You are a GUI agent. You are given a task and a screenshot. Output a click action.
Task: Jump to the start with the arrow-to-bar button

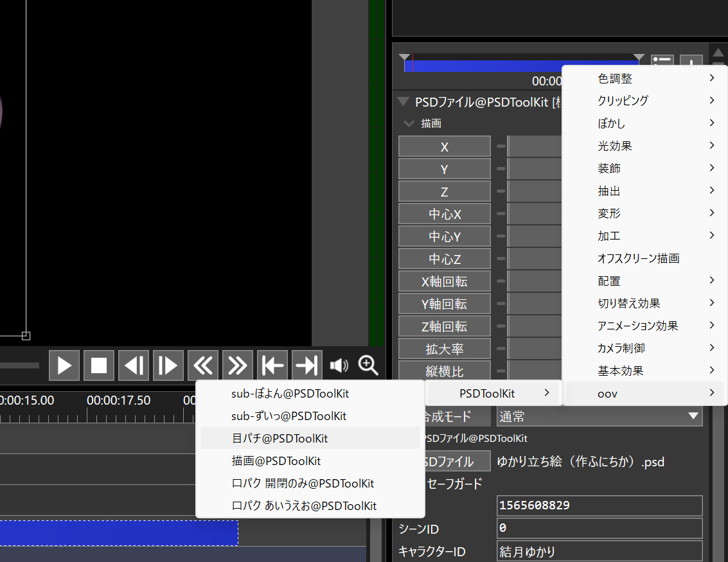pos(272,365)
